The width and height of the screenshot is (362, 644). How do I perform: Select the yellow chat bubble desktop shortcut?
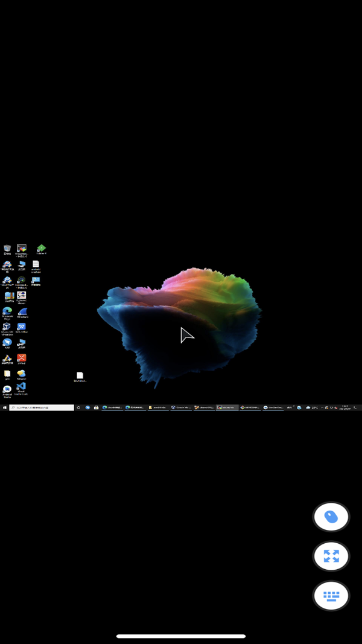coord(21,375)
